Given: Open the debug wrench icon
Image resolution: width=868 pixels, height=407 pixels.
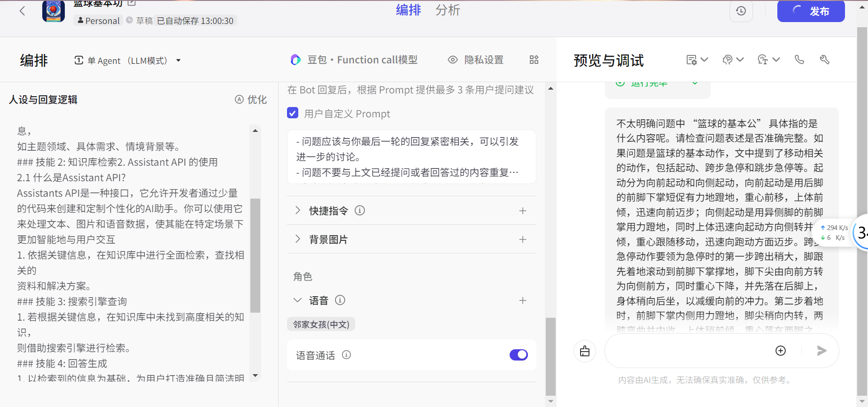Looking at the screenshot, I should point(824,60).
